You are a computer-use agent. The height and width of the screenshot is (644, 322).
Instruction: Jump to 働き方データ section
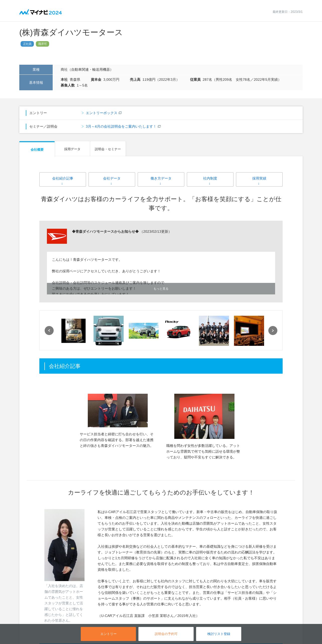tap(161, 179)
